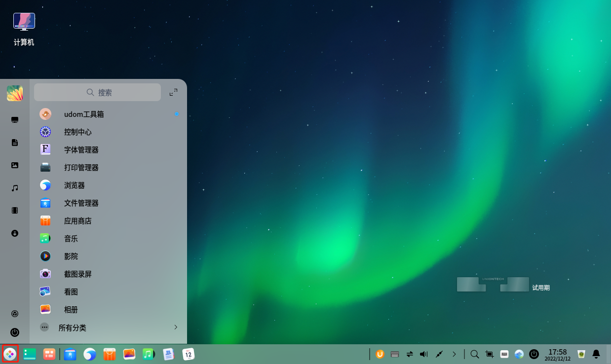The height and width of the screenshot is (364, 611).
Task: Expand collapsed tray icons arrow in taskbar
Action: (x=454, y=354)
